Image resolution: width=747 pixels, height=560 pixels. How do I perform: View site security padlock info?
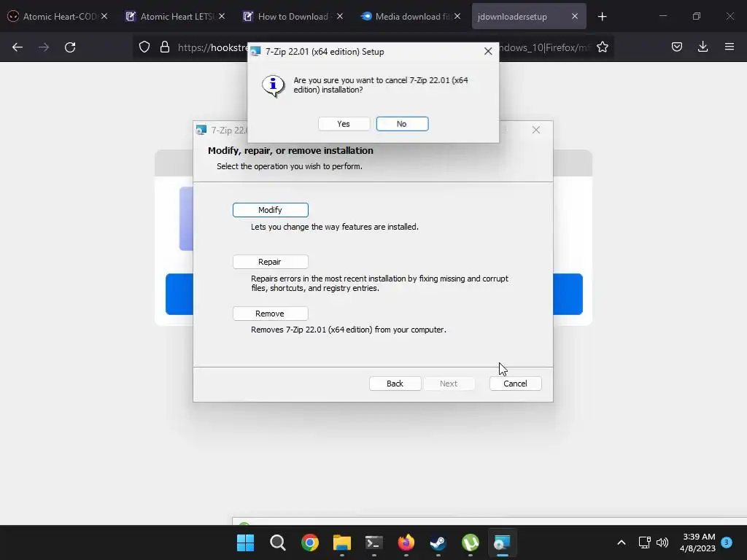(165, 47)
